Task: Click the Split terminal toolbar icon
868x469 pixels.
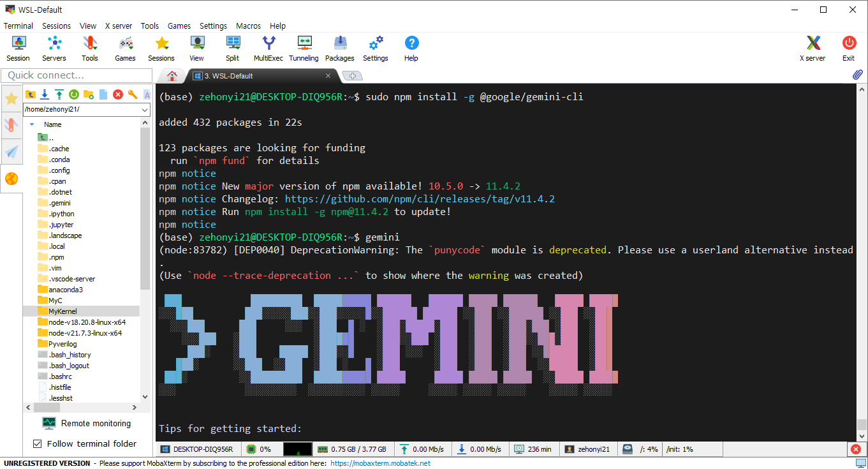Action: (233, 48)
